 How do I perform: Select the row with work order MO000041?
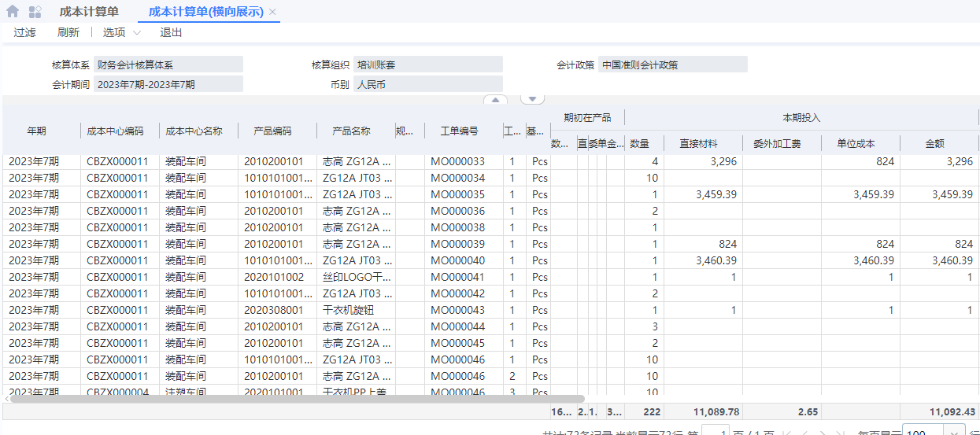tap(457, 277)
